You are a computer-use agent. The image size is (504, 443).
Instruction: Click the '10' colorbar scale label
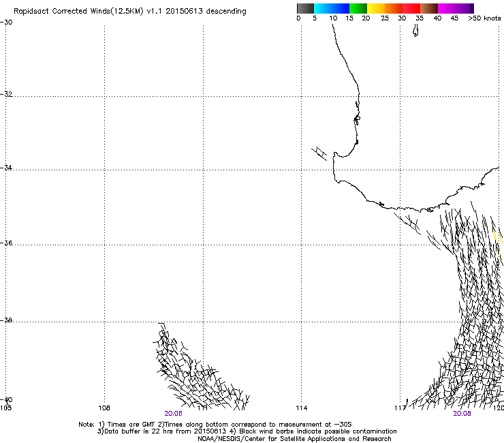click(333, 18)
